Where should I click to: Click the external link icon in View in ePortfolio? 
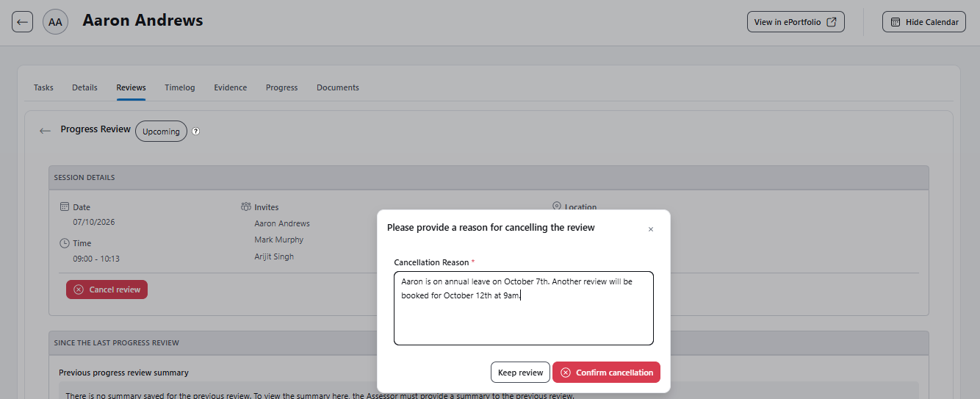pos(832,22)
